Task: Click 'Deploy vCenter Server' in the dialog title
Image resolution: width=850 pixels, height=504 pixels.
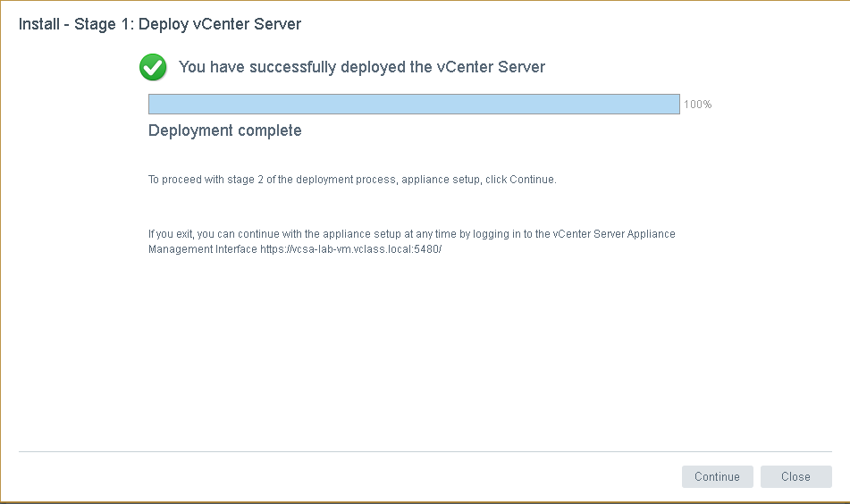Action: click(x=220, y=24)
